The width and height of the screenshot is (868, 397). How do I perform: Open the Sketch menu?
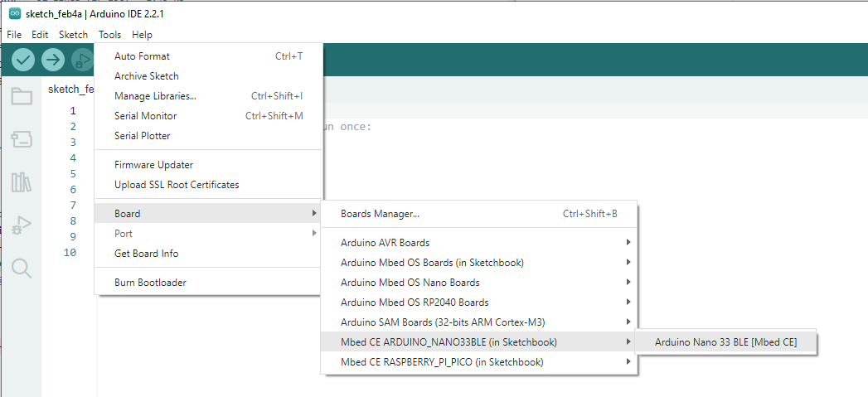[73, 34]
